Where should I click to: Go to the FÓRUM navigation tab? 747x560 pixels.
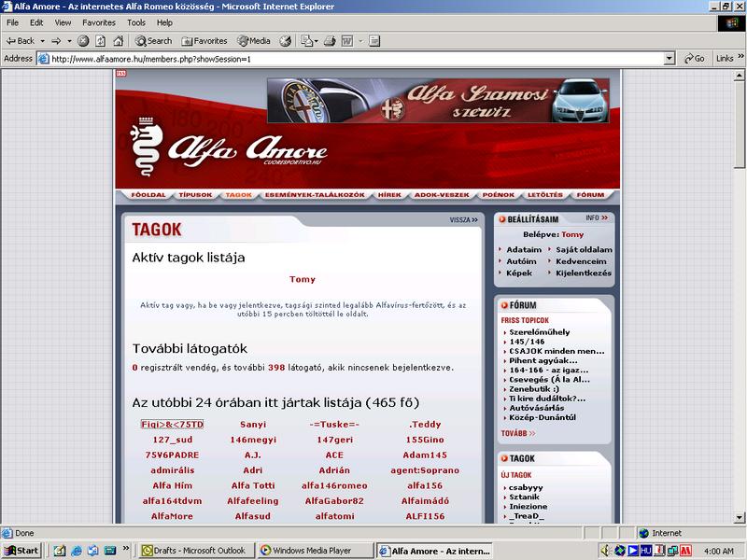click(x=590, y=195)
